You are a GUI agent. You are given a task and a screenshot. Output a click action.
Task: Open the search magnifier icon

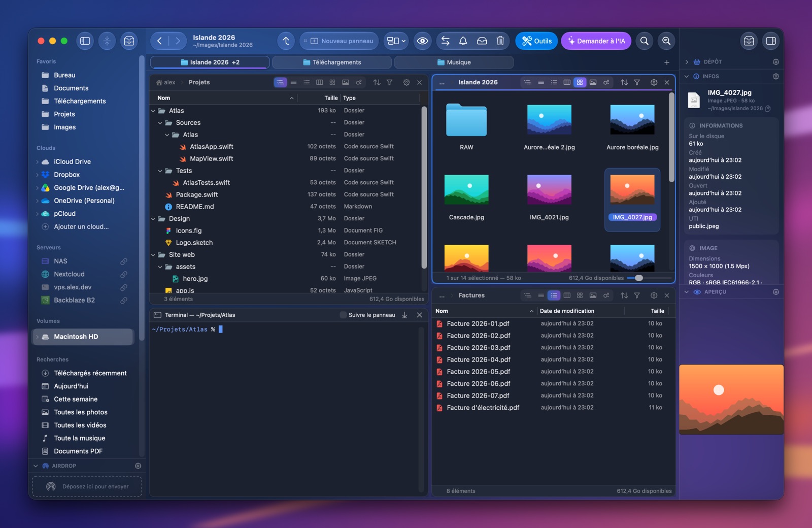(x=644, y=41)
